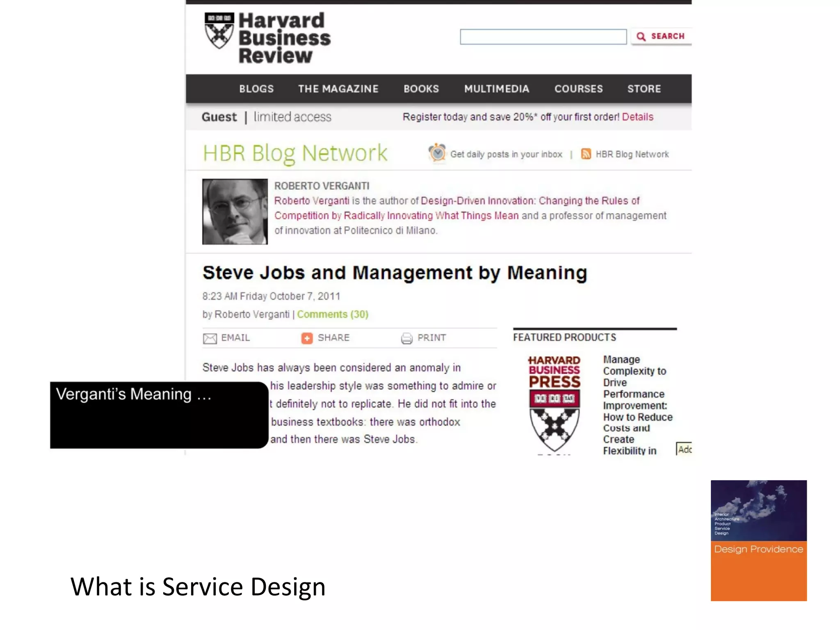This screenshot has height=630, width=840.
Task: Click the Guest account label
Action: coord(219,117)
